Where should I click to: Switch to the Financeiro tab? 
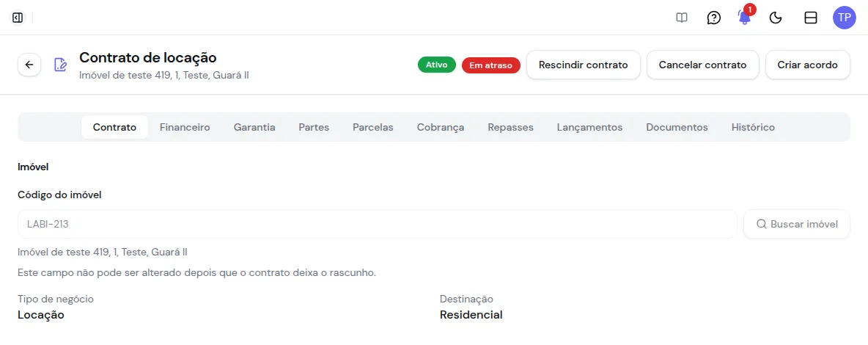[x=185, y=127]
